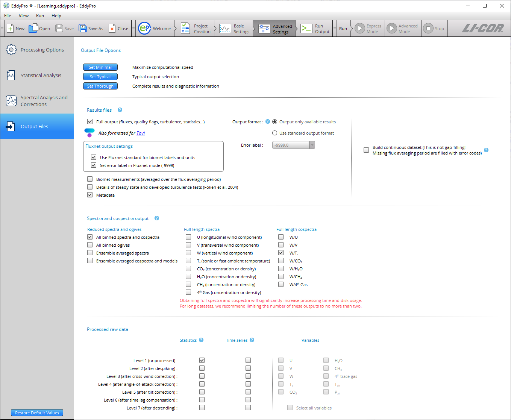Check U (longitudinal wind component) full spectra
511x420 pixels.
pos(188,237)
